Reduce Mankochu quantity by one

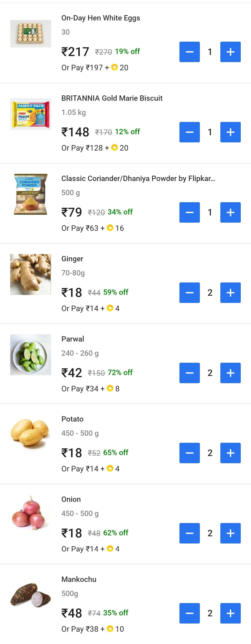tap(189, 613)
